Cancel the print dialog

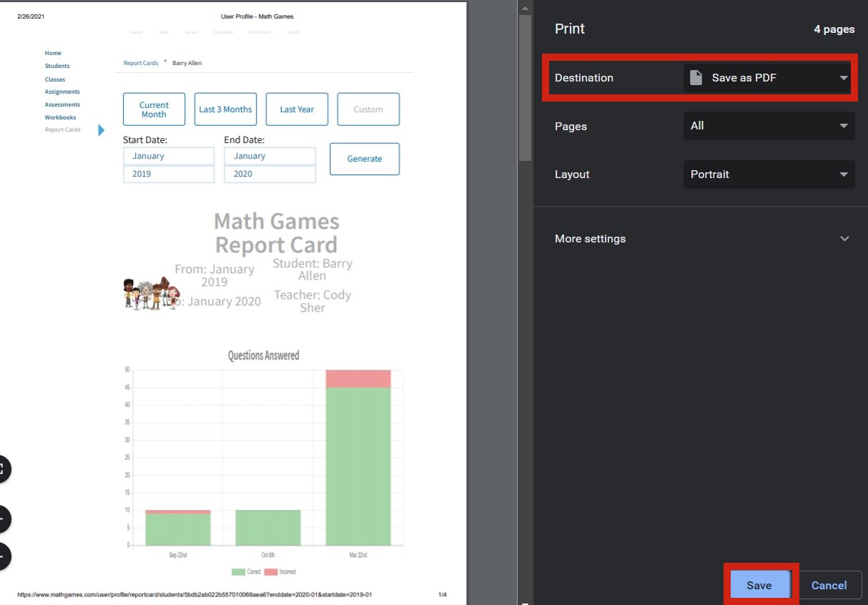tap(829, 585)
